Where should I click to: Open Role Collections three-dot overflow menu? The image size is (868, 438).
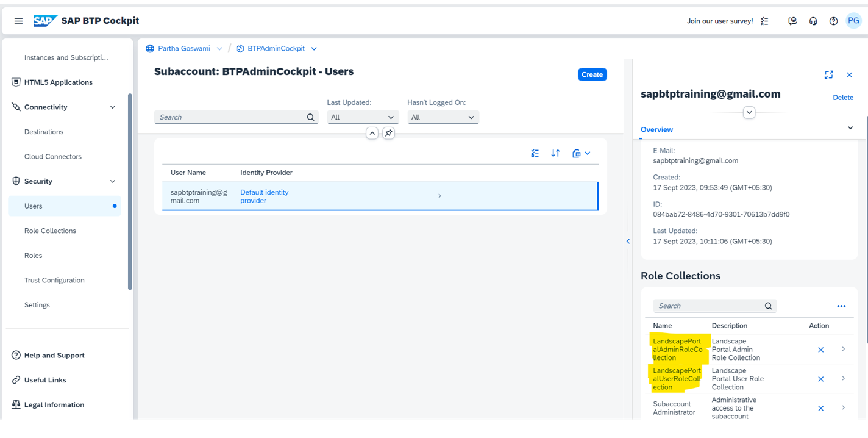841,306
